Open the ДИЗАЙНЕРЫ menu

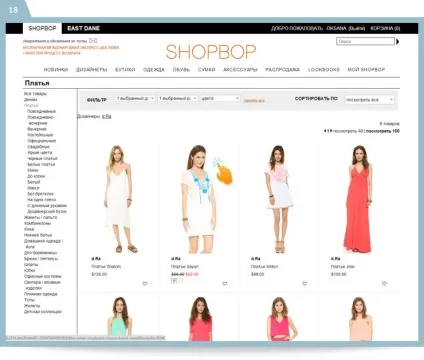92,70
